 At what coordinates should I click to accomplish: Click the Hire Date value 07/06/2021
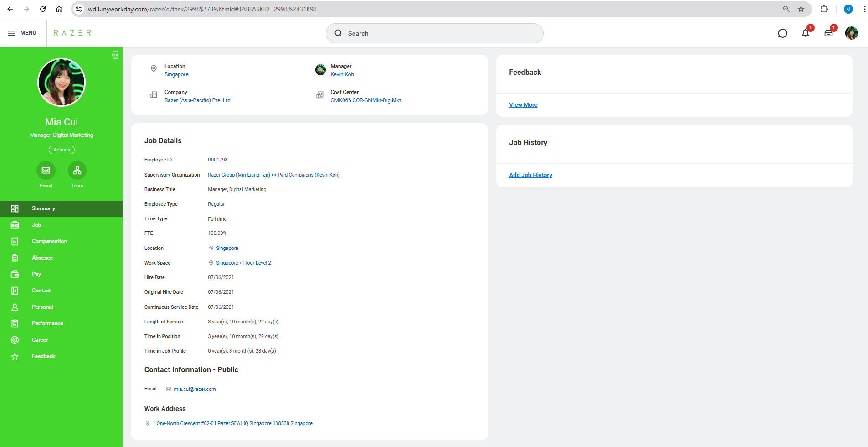tap(221, 277)
